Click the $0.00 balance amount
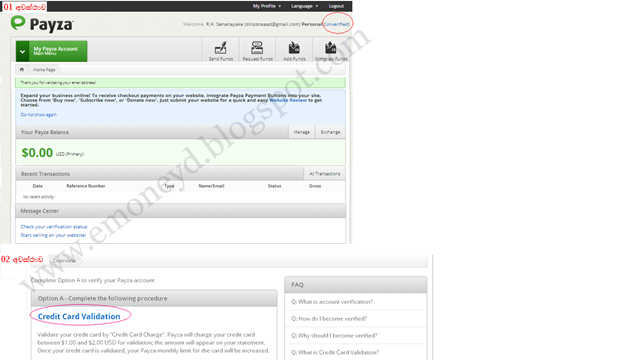The height and width of the screenshot is (360, 640). tap(37, 153)
